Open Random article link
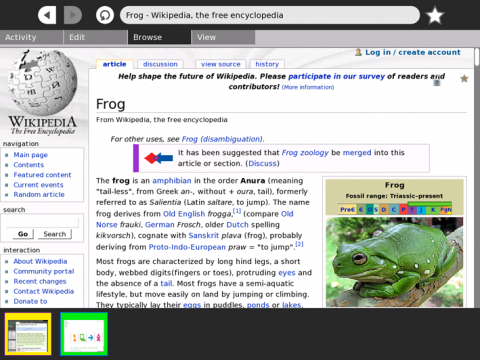 pos(39,194)
